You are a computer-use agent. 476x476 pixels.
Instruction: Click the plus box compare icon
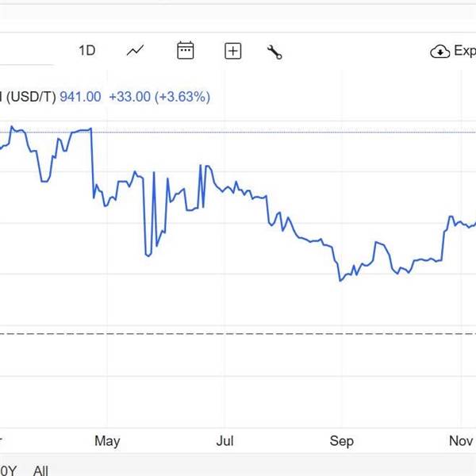coord(232,51)
